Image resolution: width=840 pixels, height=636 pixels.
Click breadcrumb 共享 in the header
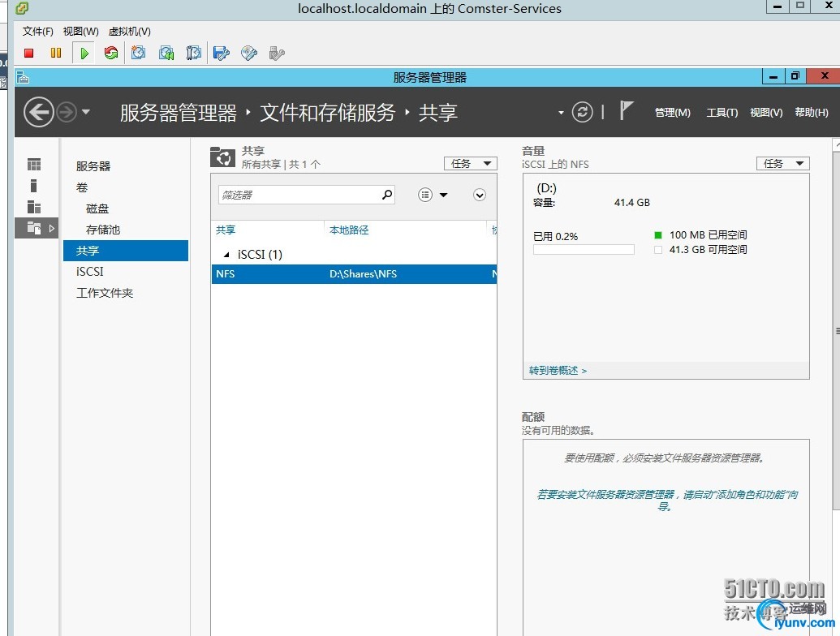pyautogui.click(x=437, y=113)
